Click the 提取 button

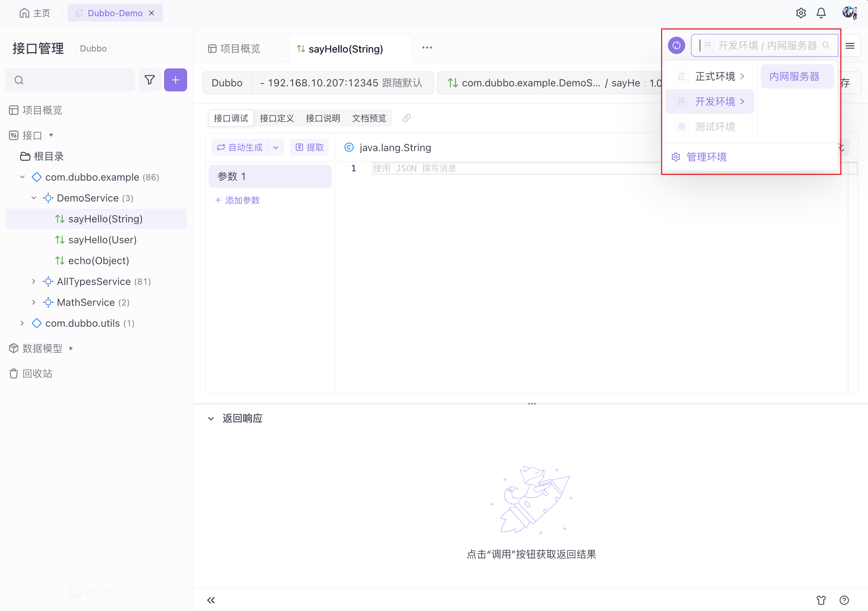309,148
